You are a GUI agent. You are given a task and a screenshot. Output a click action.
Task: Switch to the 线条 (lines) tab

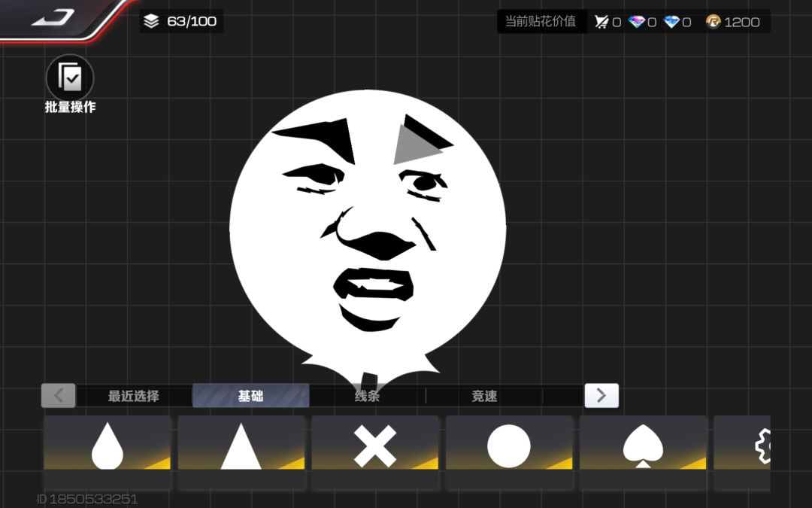367,396
